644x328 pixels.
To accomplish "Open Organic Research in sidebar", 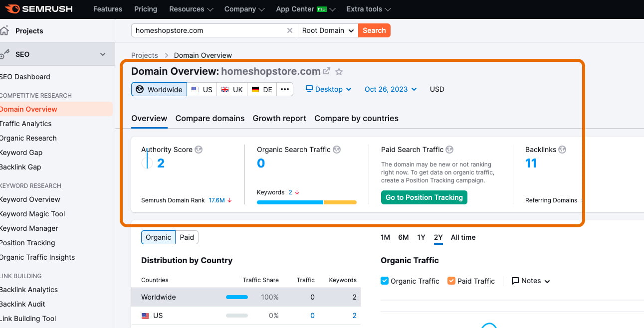I will pyautogui.click(x=28, y=138).
